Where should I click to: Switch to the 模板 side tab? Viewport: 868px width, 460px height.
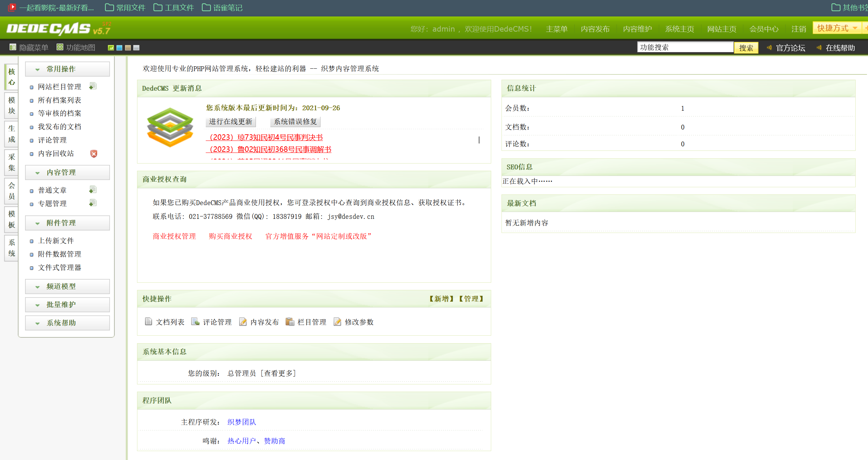point(11,220)
